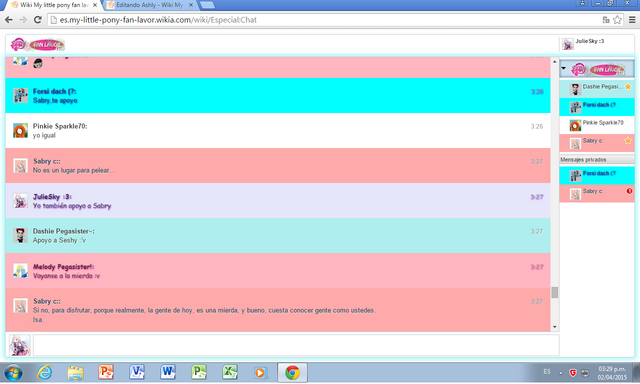Click the Dashie Pegasister~ username in chat
640x384 pixels.
point(63,231)
